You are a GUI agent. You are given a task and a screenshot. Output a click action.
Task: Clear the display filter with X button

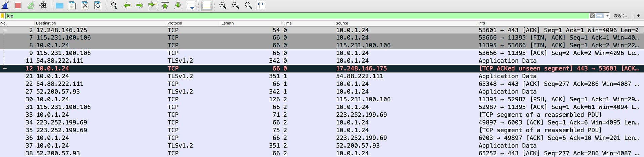(x=592, y=16)
